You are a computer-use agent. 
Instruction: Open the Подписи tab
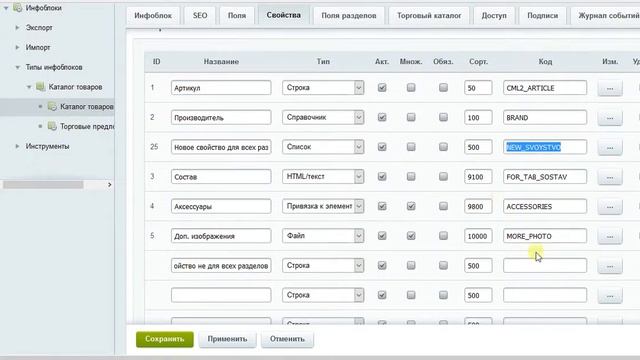coord(542,16)
